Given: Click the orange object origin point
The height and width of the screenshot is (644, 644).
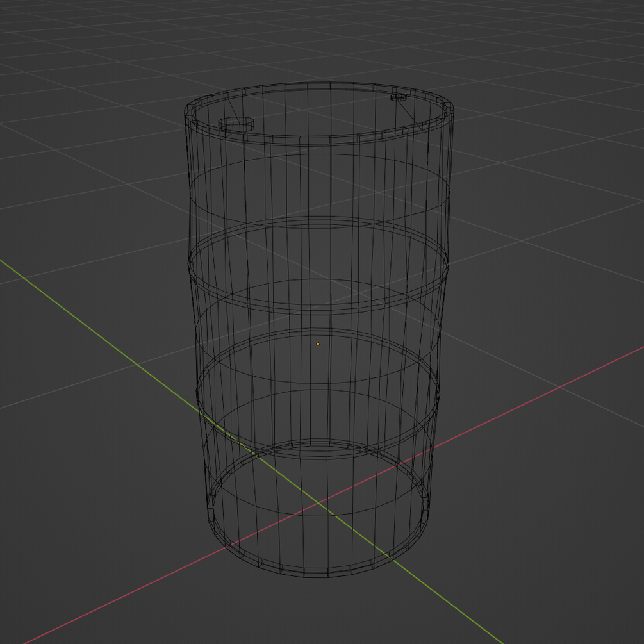Looking at the screenshot, I should pos(318,343).
